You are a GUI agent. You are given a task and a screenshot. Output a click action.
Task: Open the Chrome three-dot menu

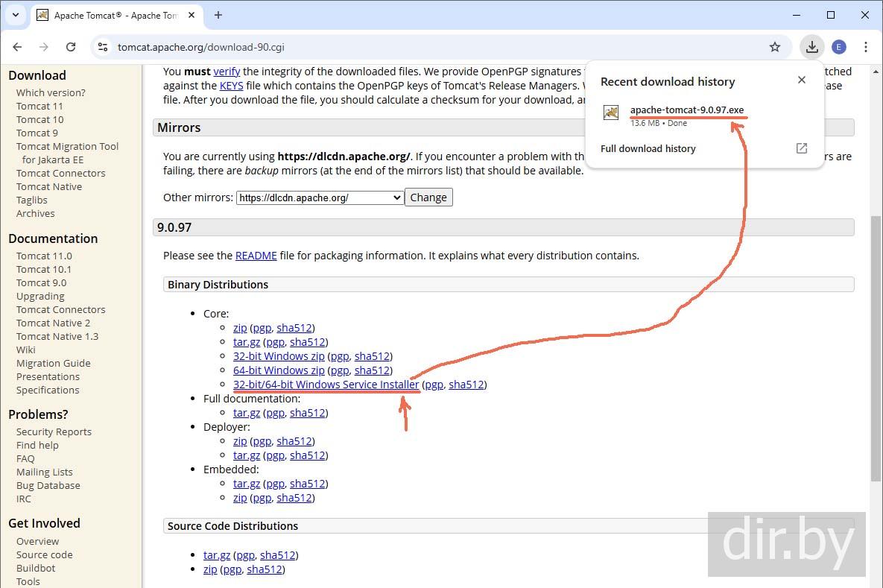(x=866, y=47)
